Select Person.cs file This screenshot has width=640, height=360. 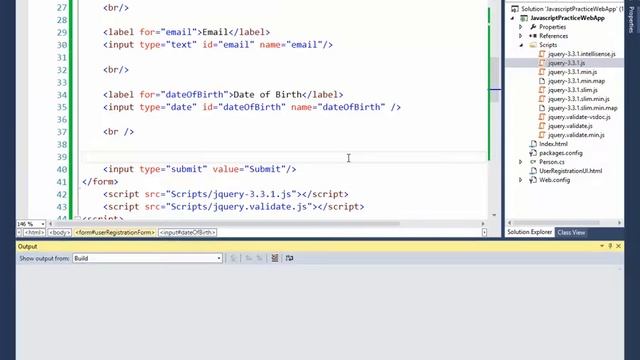coord(551,162)
